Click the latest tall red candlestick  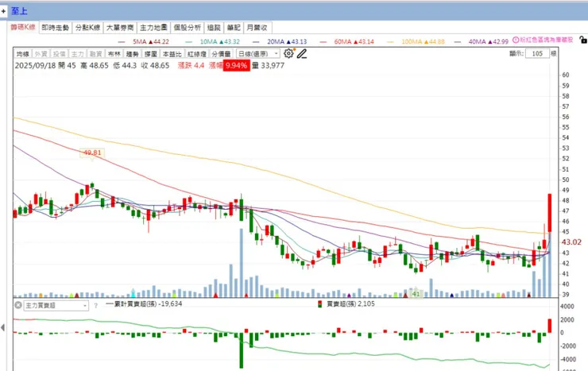point(550,213)
